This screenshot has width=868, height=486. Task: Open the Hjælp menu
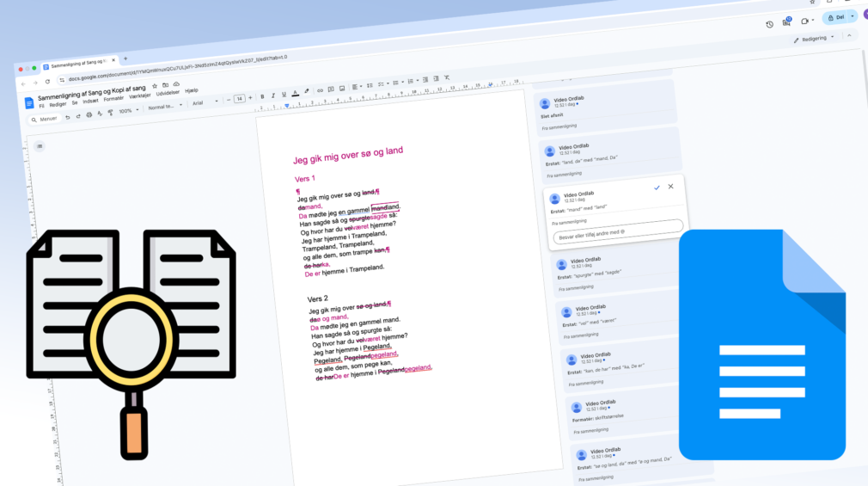point(192,90)
